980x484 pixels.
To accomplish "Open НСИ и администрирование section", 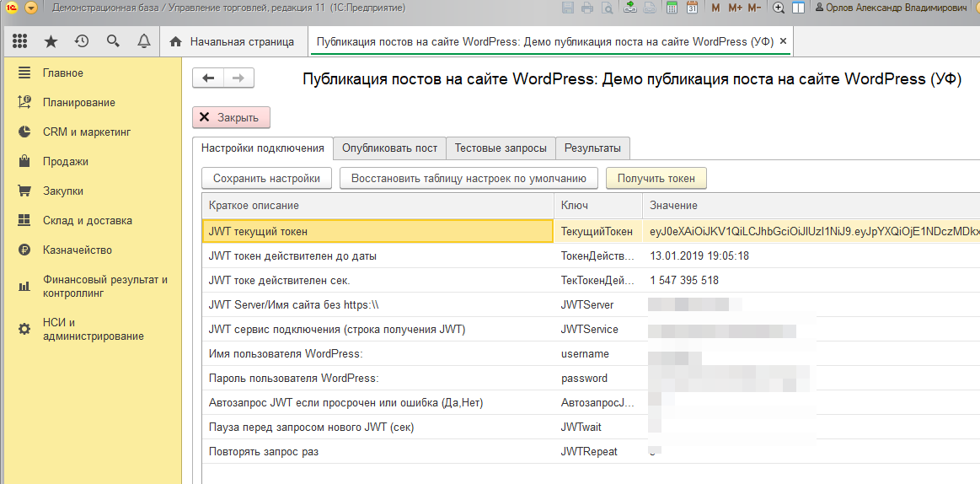I will [94, 330].
